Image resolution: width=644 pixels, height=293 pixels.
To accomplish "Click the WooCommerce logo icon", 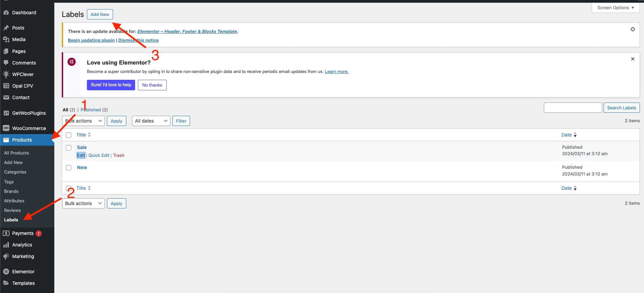I will [6, 128].
